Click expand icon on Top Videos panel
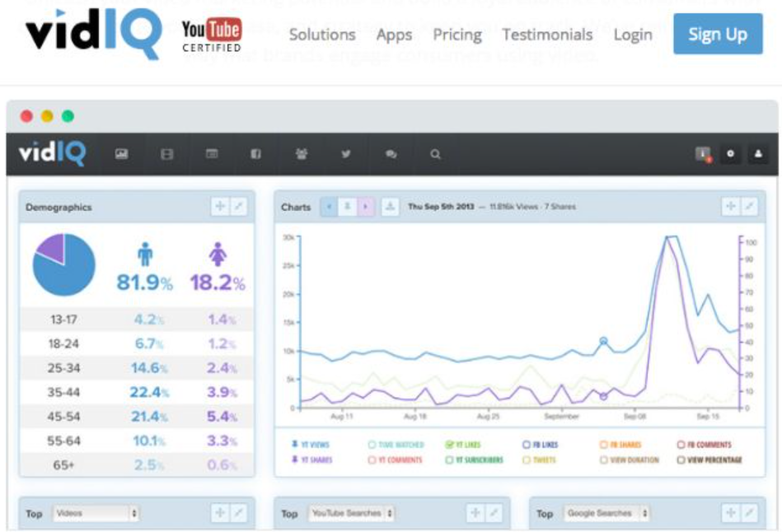 (238, 512)
